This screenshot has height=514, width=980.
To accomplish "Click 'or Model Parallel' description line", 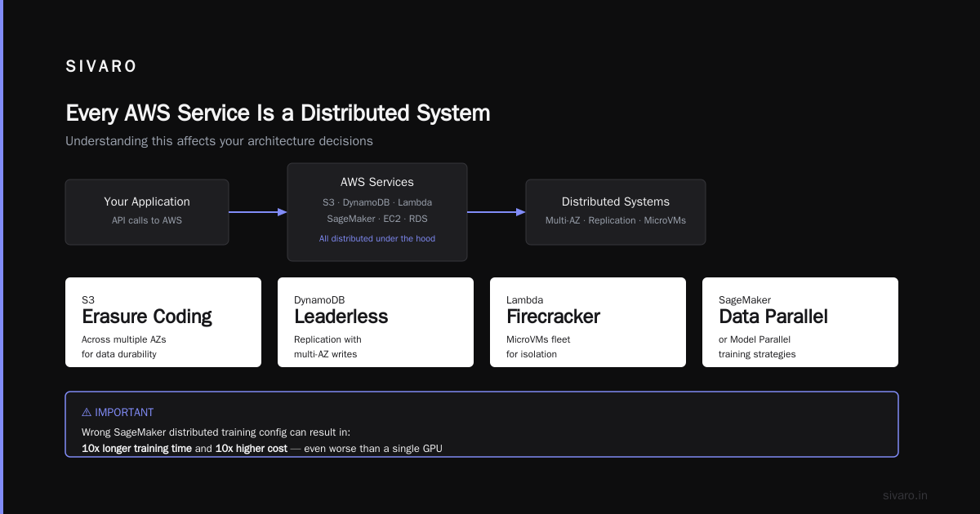I will (755, 339).
